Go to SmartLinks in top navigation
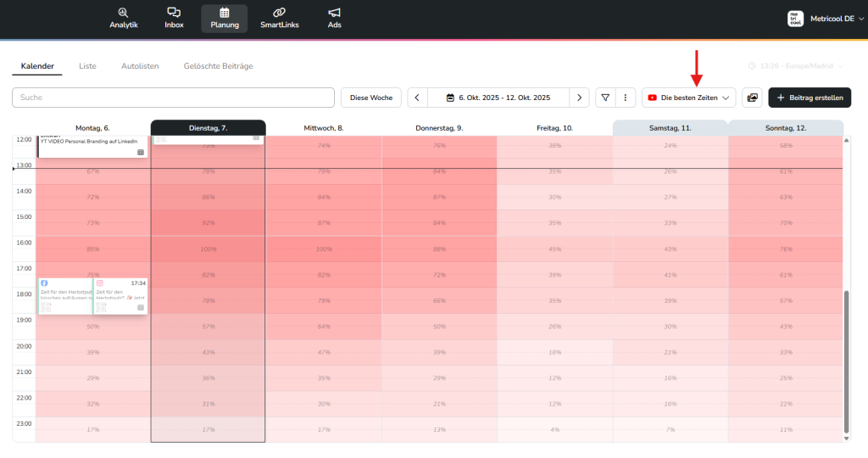Screen dimensions: 868x458 pos(279,18)
